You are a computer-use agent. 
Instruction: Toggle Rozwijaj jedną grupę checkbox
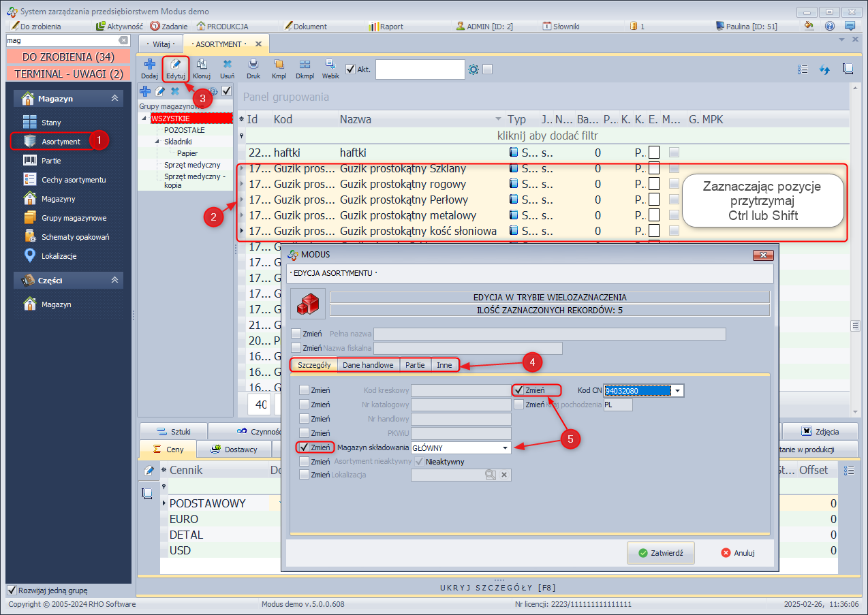[12, 590]
